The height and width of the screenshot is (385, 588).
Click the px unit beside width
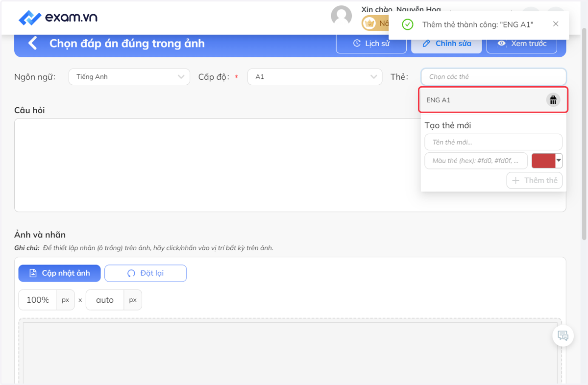click(x=66, y=300)
